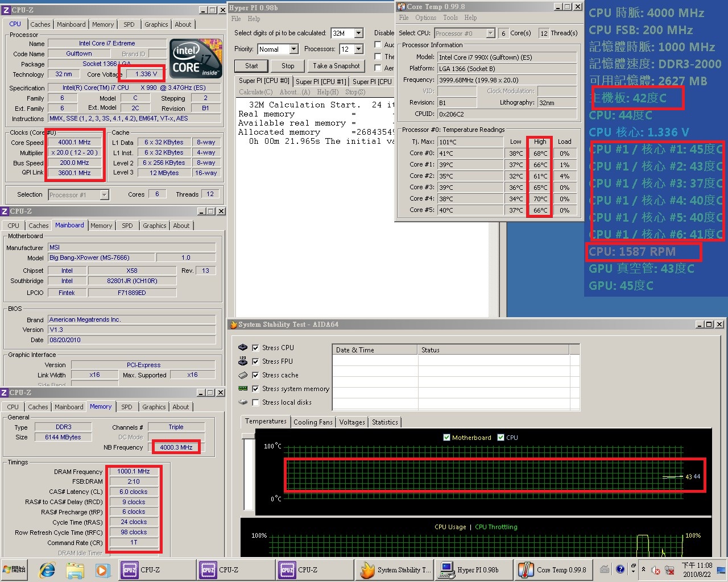The height and width of the screenshot is (582, 728).
Task: Open Windows Explorer folder icon in taskbar
Action: [75, 569]
